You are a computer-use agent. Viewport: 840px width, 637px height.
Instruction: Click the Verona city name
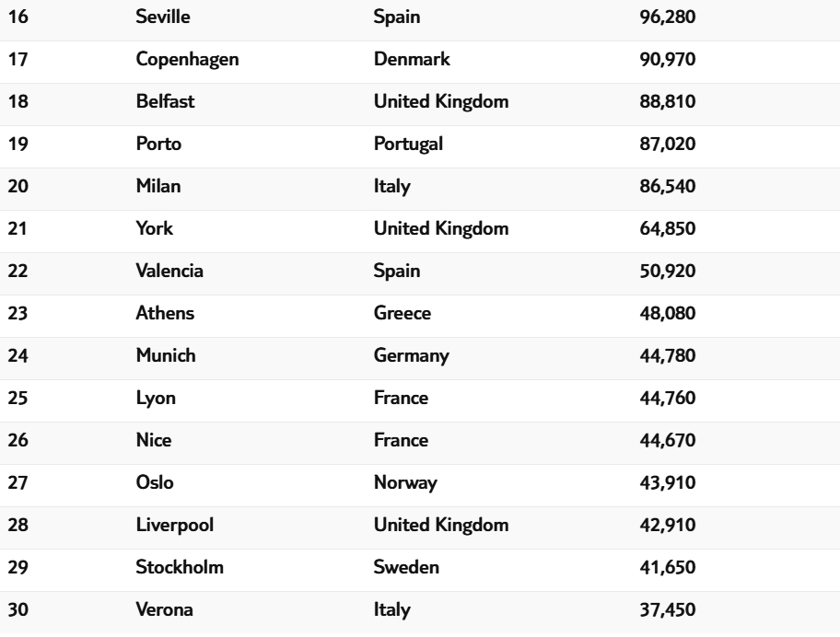[163, 610]
